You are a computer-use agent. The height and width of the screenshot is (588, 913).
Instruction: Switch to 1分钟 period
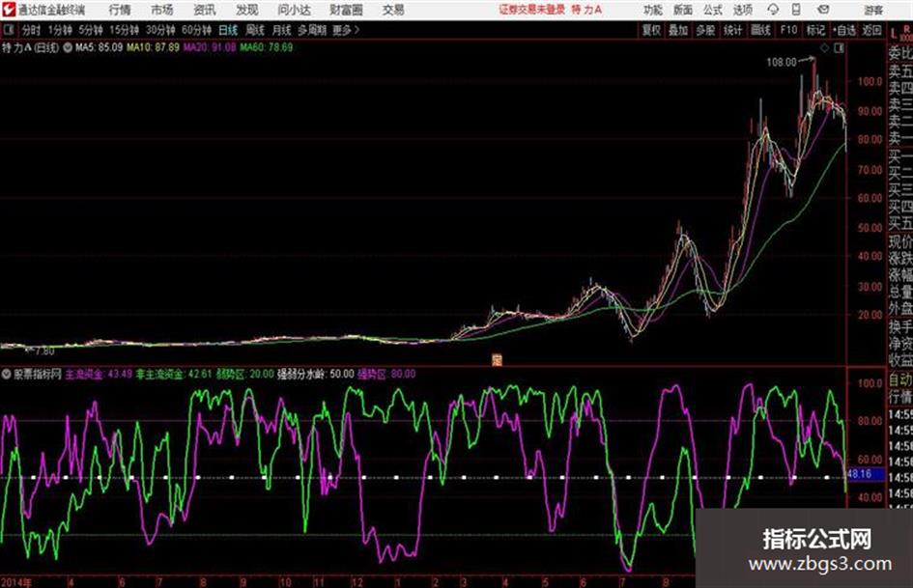(x=59, y=30)
